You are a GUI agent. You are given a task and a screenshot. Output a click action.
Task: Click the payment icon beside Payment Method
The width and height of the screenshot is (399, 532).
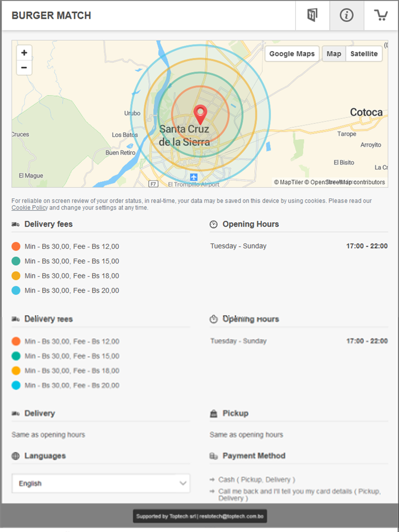[214, 456]
